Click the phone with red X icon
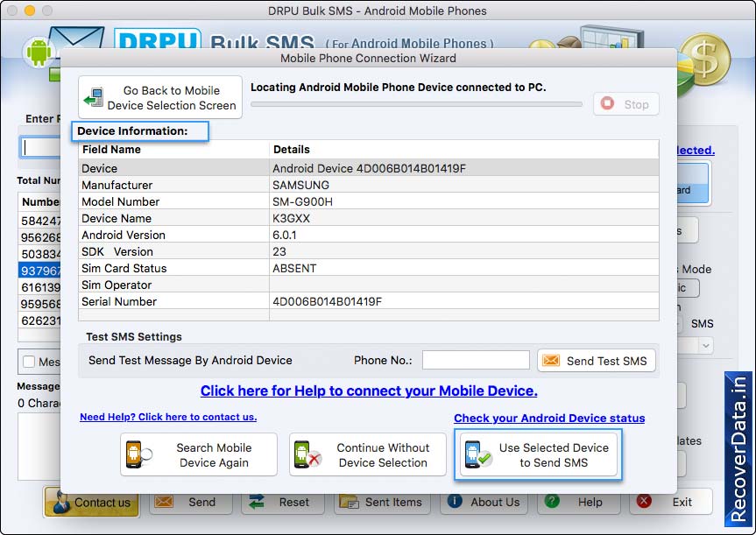 tap(307, 454)
